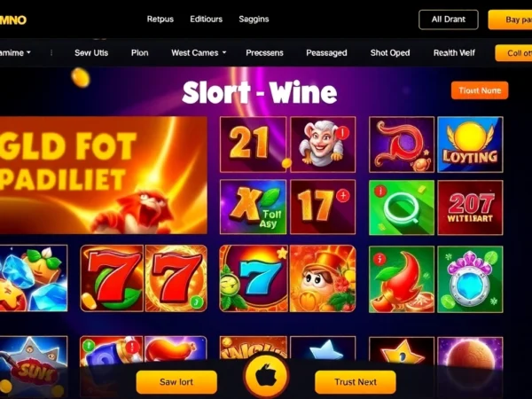Open the 207 WITEIEART game tile
This screenshot has height=399, width=532.
click(x=470, y=207)
